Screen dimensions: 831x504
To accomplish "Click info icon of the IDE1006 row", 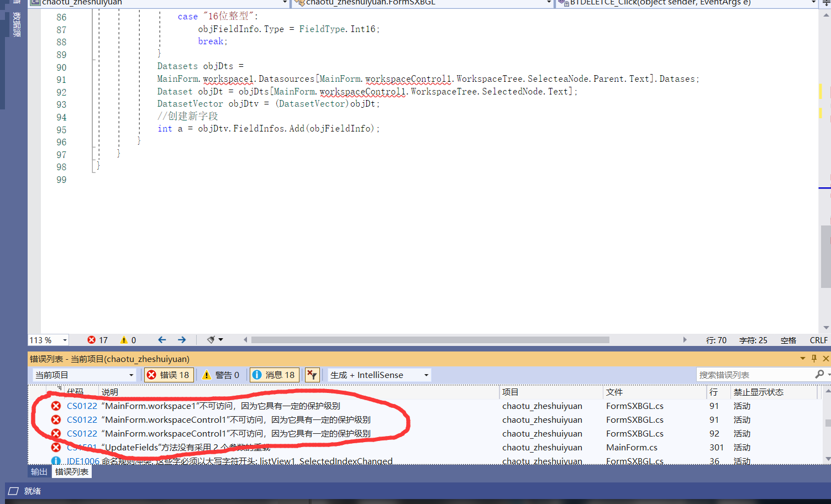I will [x=56, y=460].
